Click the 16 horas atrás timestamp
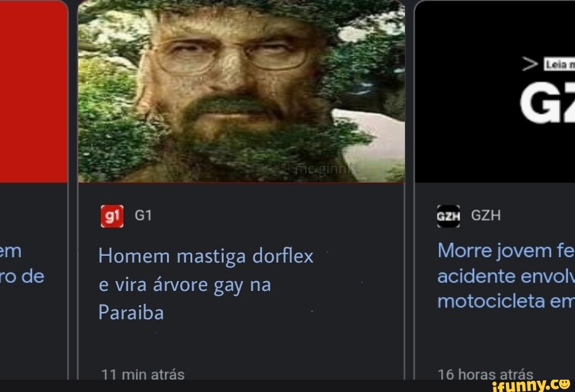 485,374
